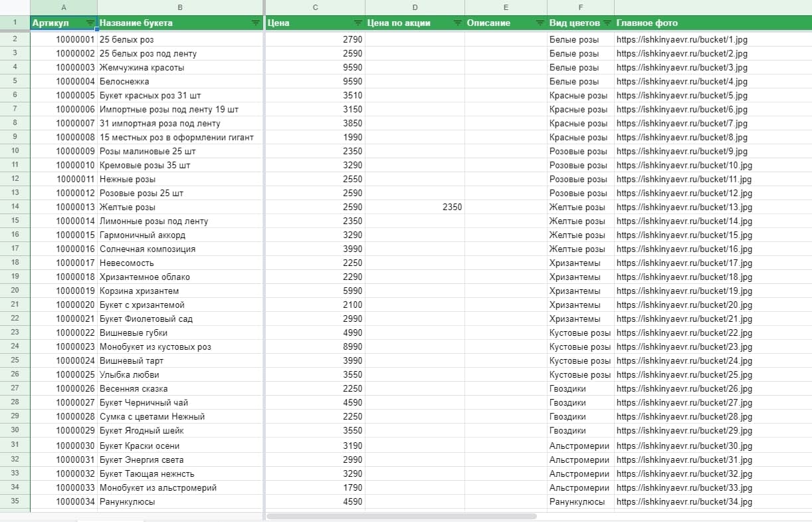Select cell 'Солнечная композиция'
Image resolution: width=812 pixels, height=522 pixels.
[x=180, y=249]
